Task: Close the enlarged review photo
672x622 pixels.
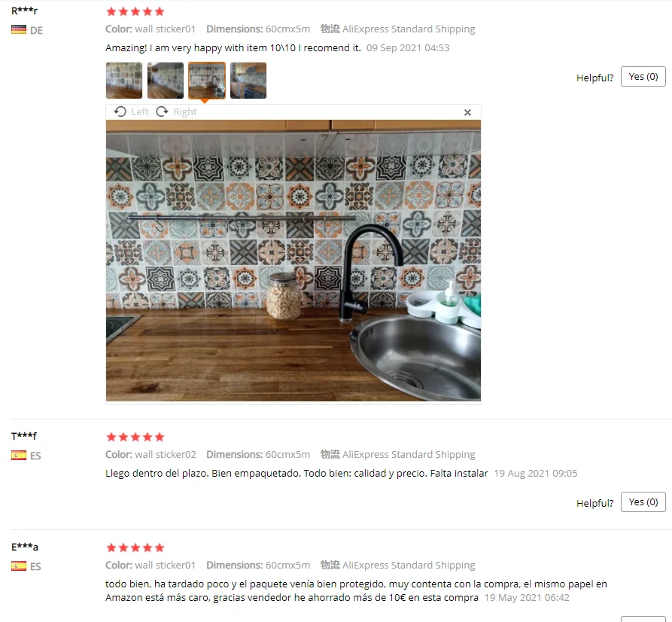Action: (467, 112)
